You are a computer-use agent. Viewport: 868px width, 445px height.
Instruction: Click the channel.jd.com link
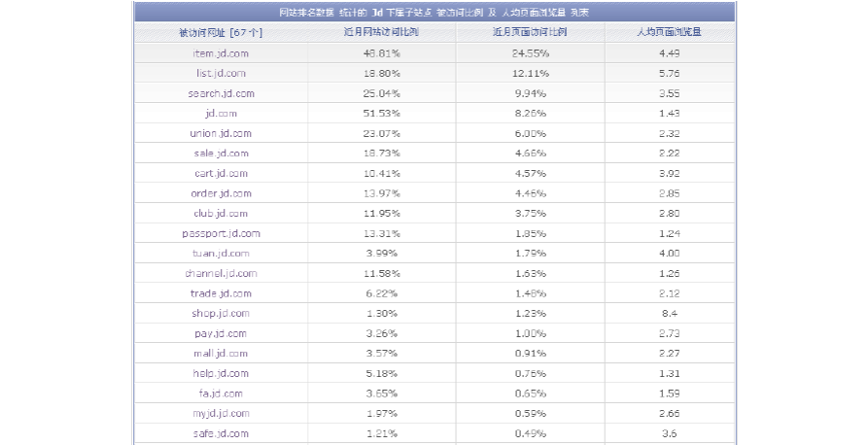pyautogui.click(x=221, y=273)
